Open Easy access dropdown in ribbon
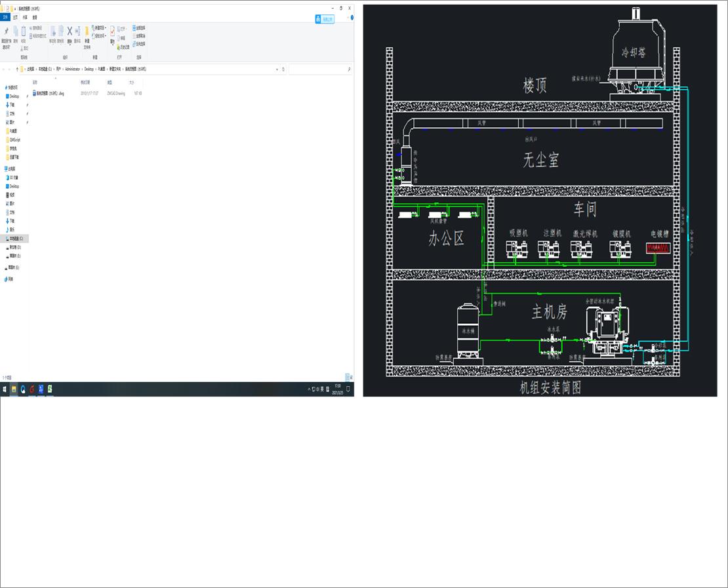This screenshot has height=588, width=728. [x=99, y=36]
